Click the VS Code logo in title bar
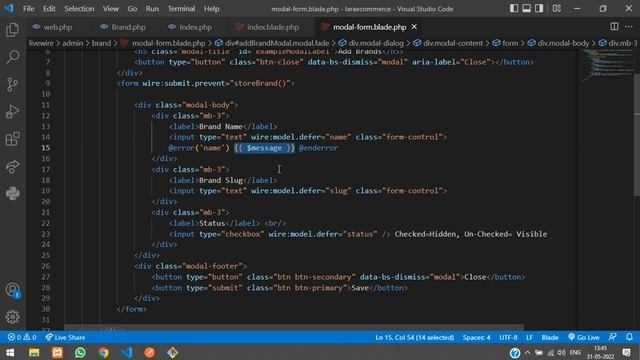 coord(9,8)
